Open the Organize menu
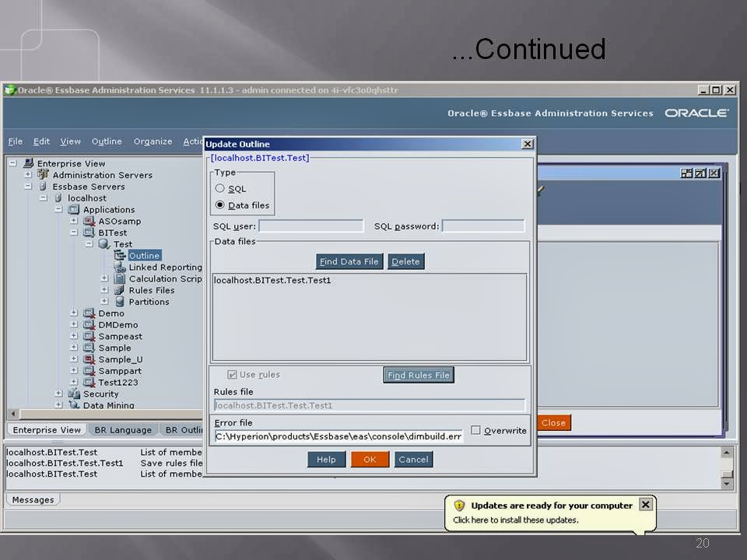747x560 pixels. click(153, 142)
